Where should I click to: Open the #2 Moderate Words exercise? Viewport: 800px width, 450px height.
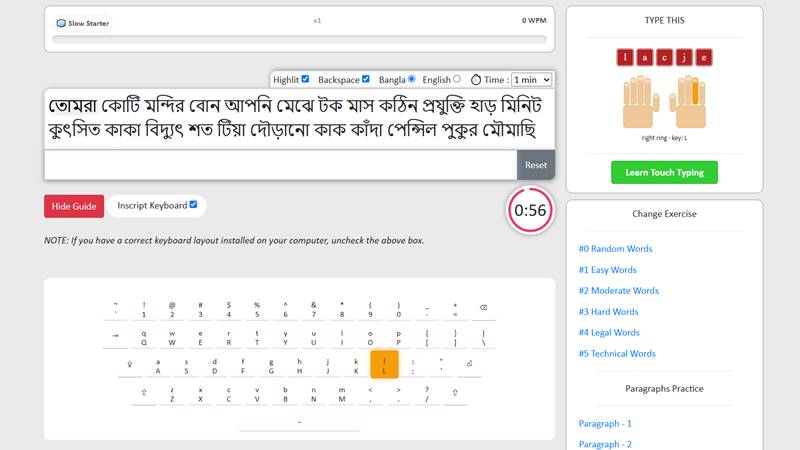point(618,291)
